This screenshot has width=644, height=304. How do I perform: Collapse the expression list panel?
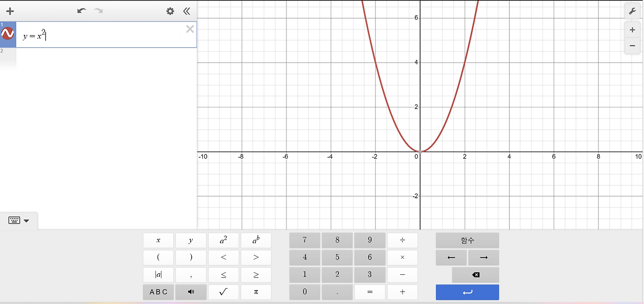186,11
